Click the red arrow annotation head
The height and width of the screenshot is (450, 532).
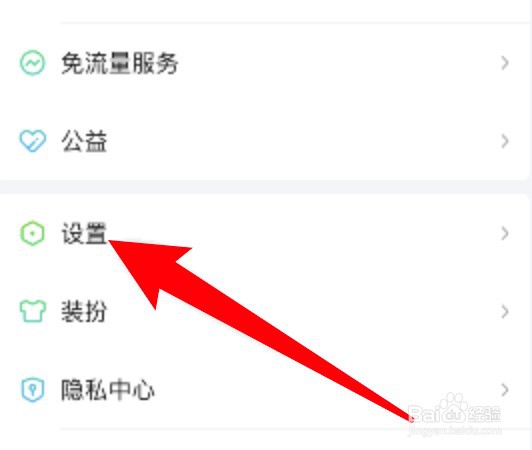coord(149,268)
